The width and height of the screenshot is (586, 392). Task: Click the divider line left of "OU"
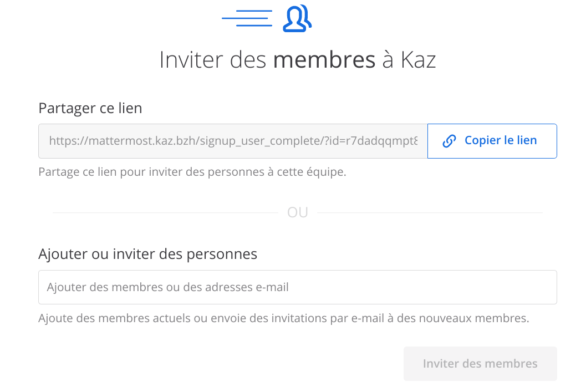(x=165, y=212)
